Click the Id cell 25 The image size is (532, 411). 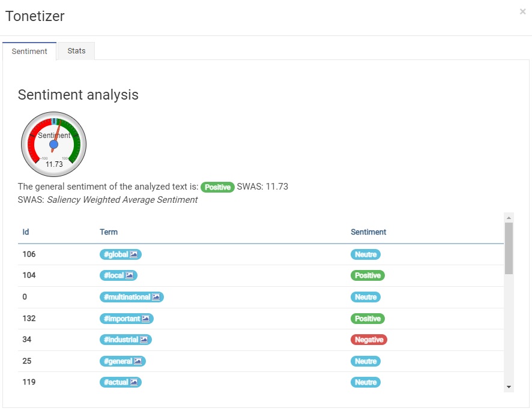[x=27, y=361]
